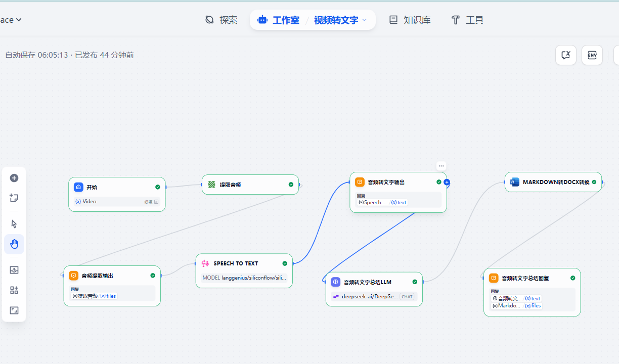Click the blue plus handle on 音频转文字输出 node
This screenshot has height=364, width=619.
tap(447, 183)
